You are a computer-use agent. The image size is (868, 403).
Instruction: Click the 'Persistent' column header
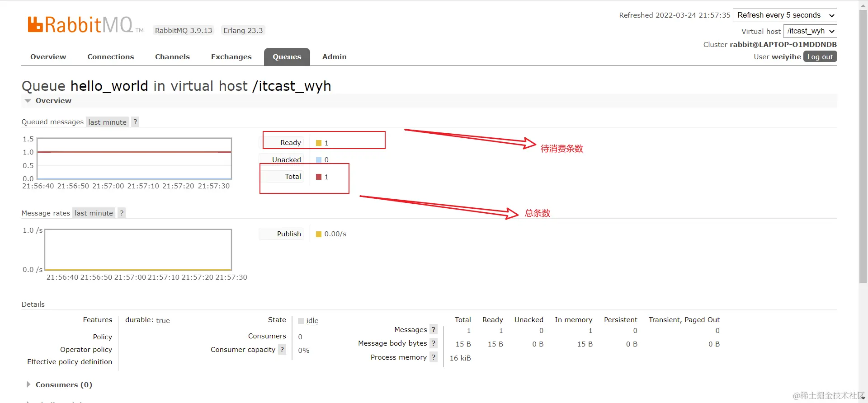pyautogui.click(x=620, y=320)
